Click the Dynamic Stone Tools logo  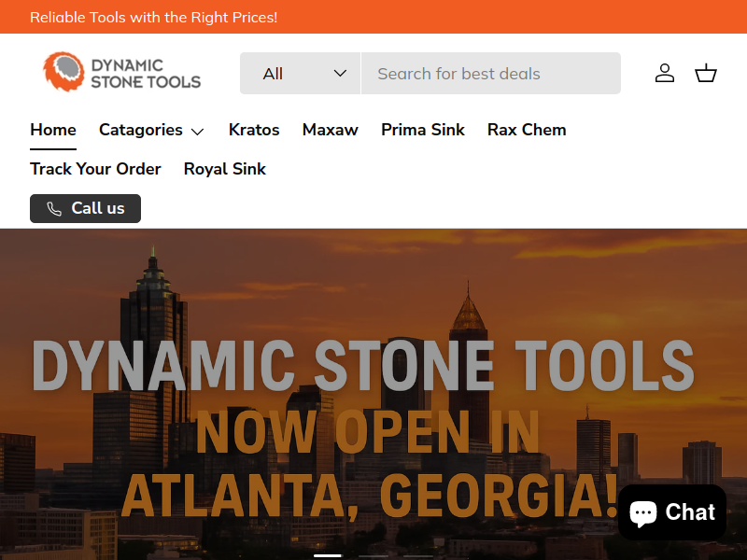(x=122, y=73)
